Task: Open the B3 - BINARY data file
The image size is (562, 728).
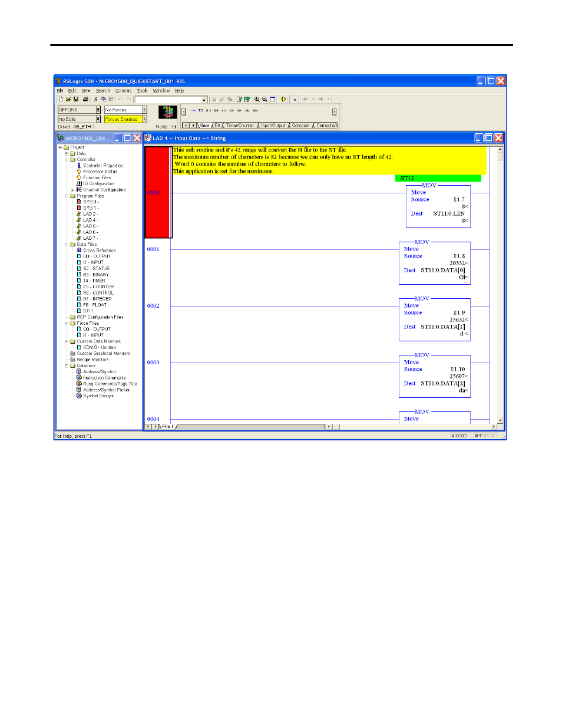Action: coord(96,275)
